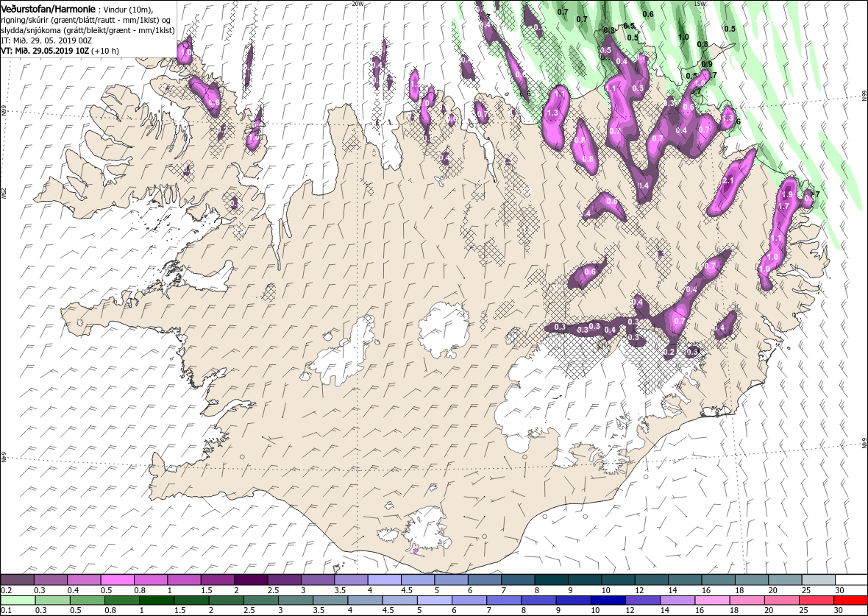The height and width of the screenshot is (616, 868).
Task: Pick the violet rain swatch labeled 12
Action: (x=642, y=601)
